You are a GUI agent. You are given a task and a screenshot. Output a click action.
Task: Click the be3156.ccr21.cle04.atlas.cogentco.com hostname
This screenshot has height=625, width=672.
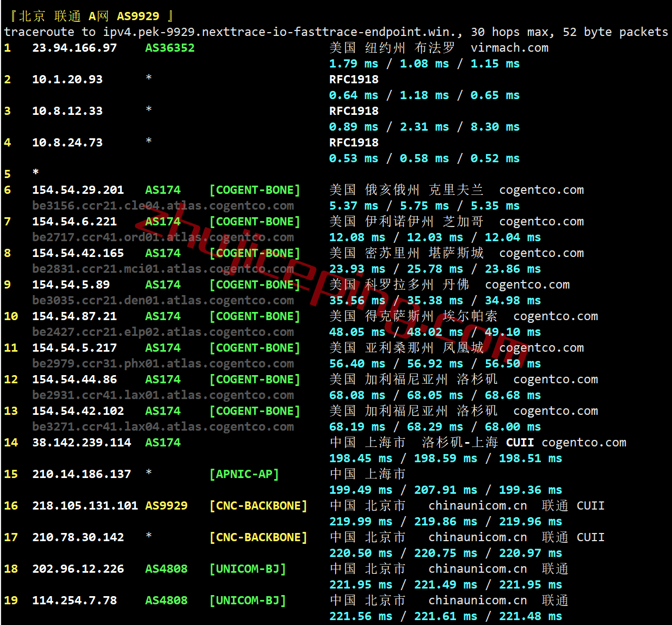(163, 206)
